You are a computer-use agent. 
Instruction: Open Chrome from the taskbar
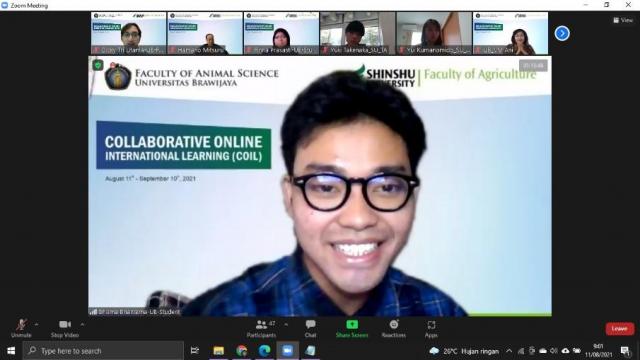241,351
